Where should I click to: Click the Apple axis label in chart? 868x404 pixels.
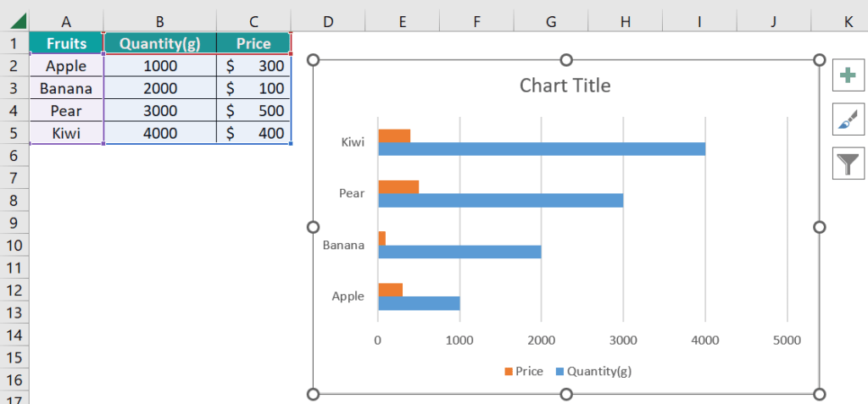click(348, 296)
